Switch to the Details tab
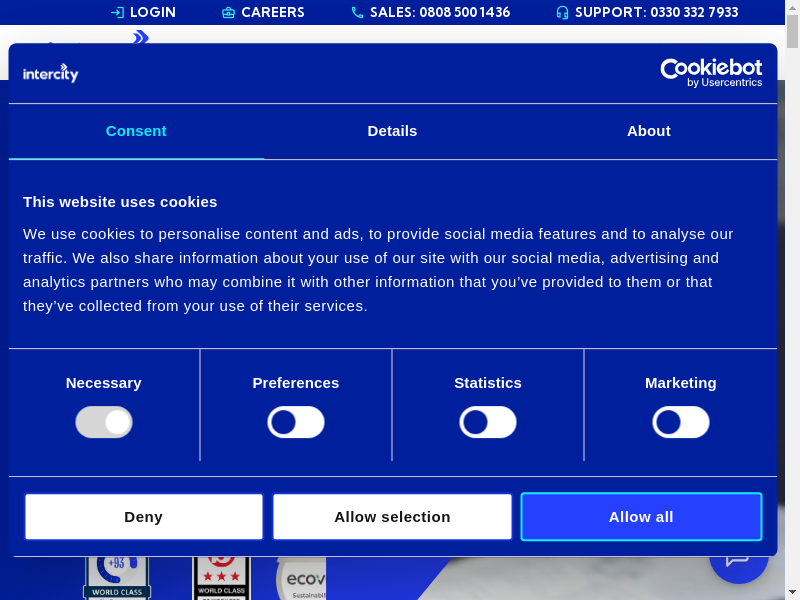This screenshot has width=800, height=600. tap(392, 131)
